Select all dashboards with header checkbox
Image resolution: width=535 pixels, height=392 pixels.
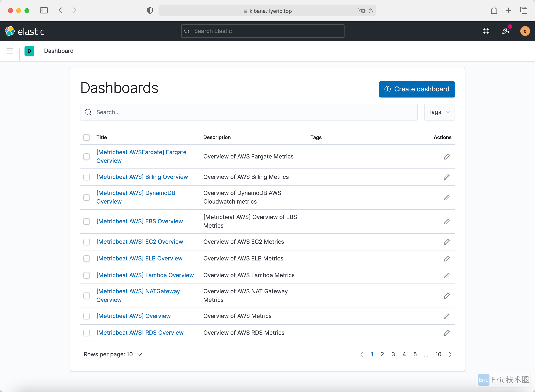coord(86,137)
